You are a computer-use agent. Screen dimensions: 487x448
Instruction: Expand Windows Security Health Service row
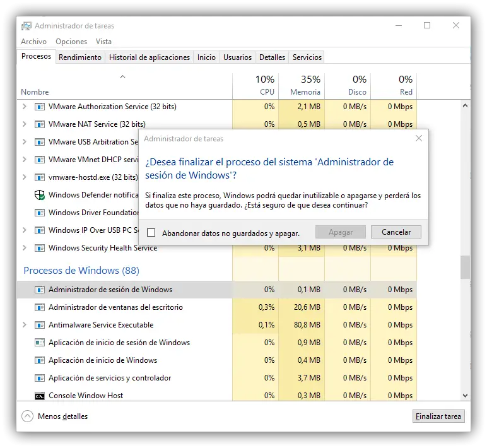click(24, 248)
